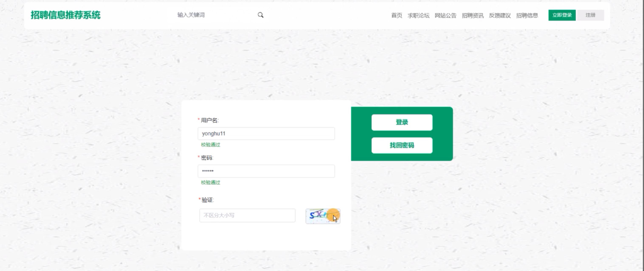Click the 密码 field label

click(207, 158)
